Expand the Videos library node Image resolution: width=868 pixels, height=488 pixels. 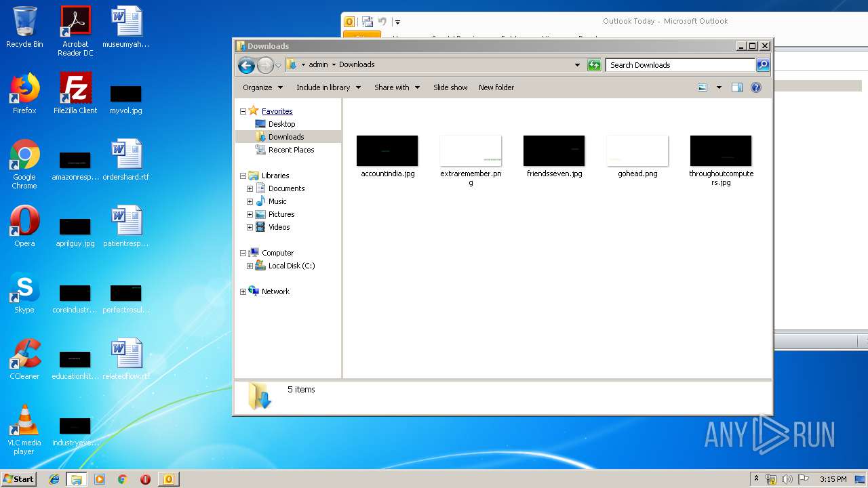tap(250, 227)
